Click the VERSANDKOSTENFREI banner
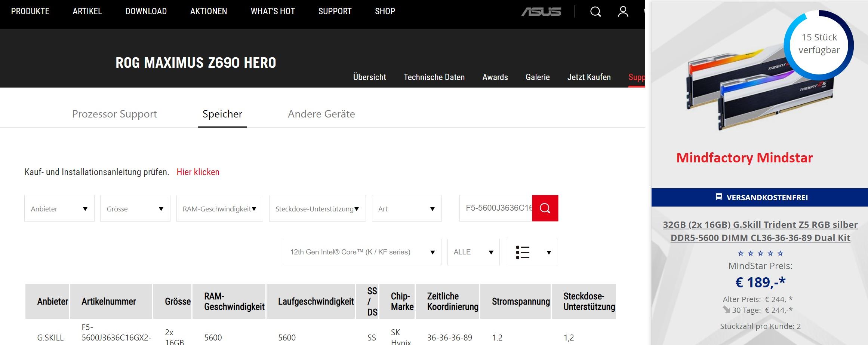The width and height of the screenshot is (868, 345). coord(760,197)
